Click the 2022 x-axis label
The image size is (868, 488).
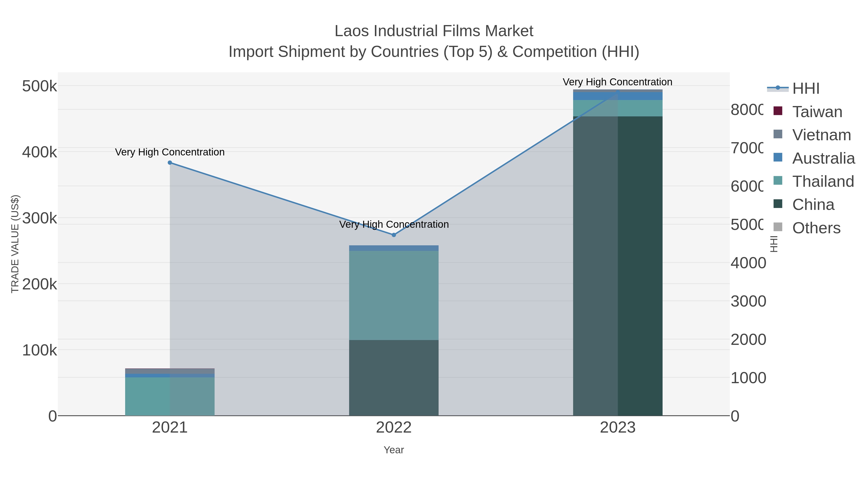[393, 428]
